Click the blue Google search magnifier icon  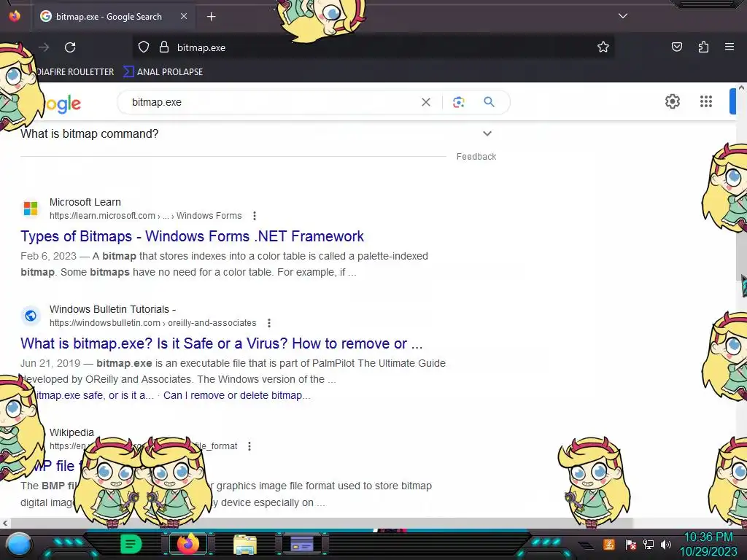click(489, 101)
